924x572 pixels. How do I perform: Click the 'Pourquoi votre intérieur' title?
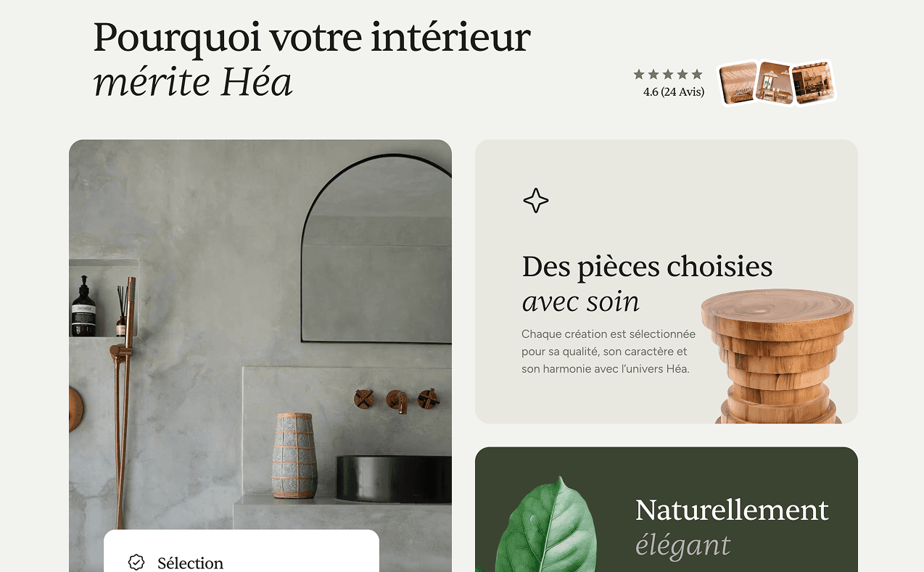click(x=312, y=38)
